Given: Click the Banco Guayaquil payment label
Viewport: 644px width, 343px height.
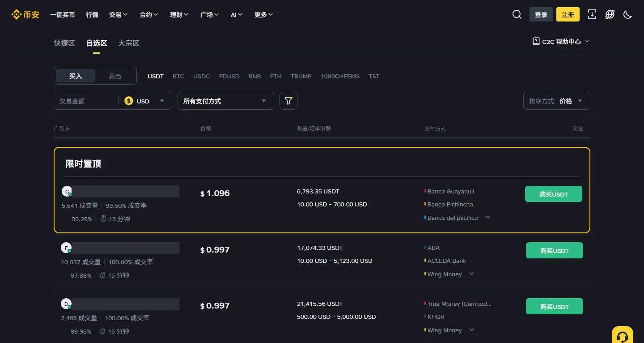Looking at the screenshot, I should pos(451,191).
